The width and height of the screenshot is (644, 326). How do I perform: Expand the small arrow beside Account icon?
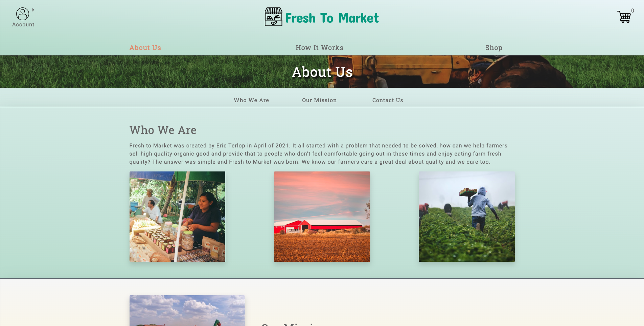(x=33, y=10)
